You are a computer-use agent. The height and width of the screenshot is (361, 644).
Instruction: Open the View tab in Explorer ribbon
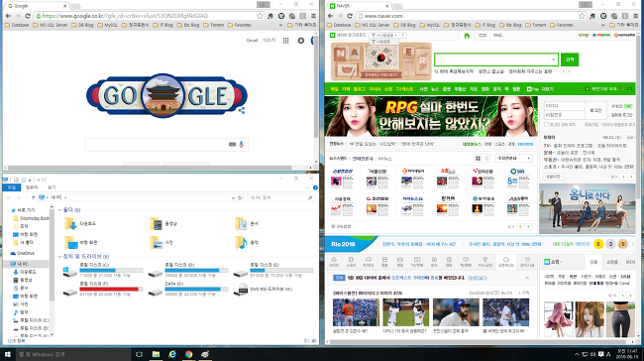tap(52, 187)
